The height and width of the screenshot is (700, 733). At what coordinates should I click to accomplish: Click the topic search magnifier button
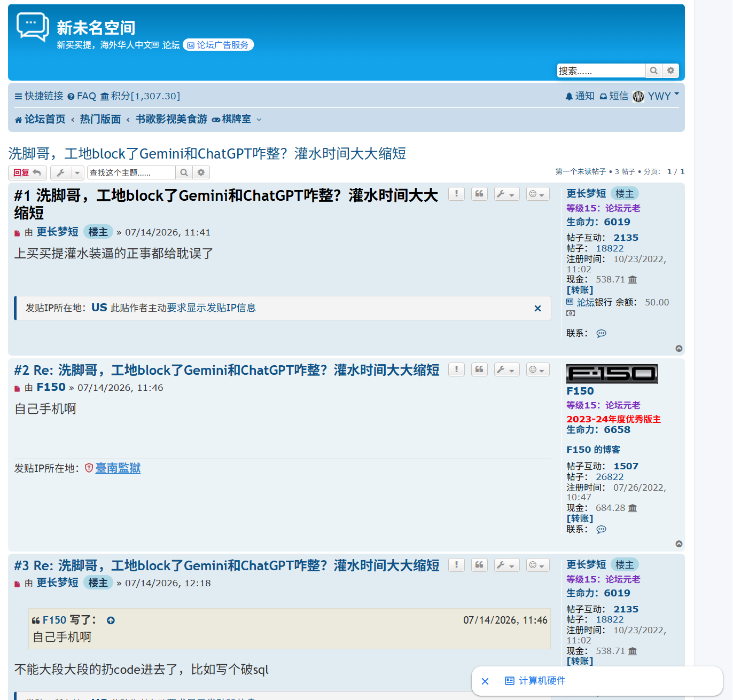coord(184,172)
